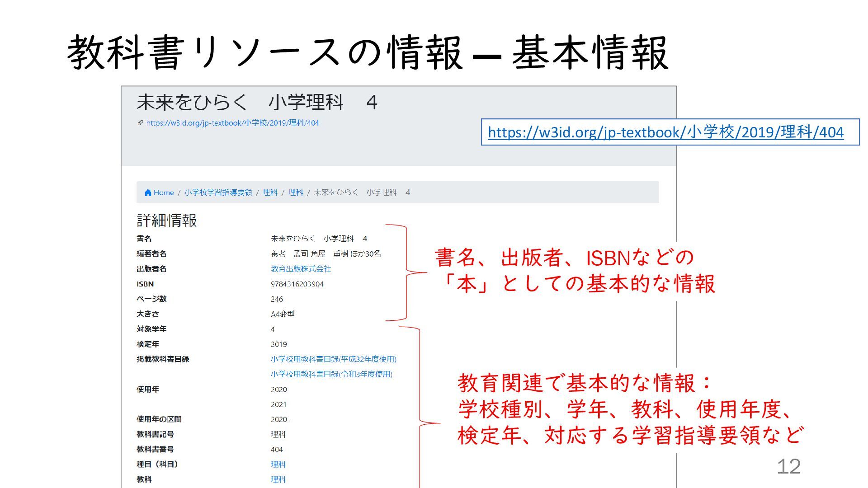
Task: Click the first 理科 breadcrumb link
Action: 270,193
